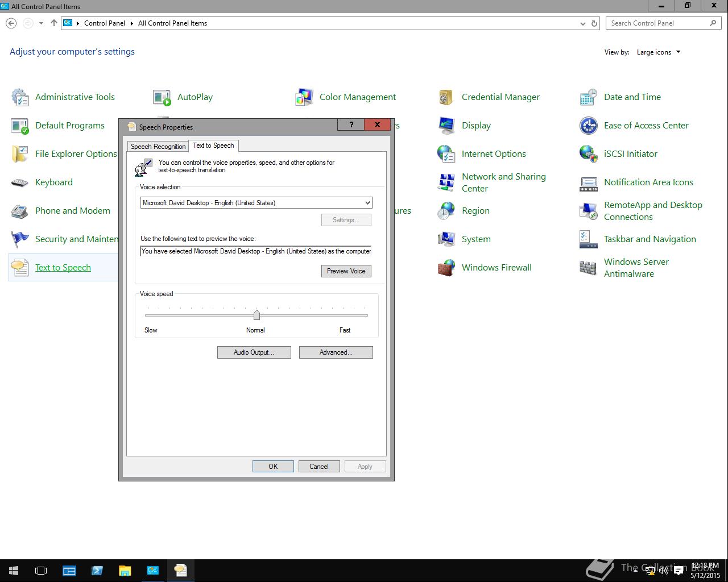Click into the voice preview text field

(x=256, y=251)
